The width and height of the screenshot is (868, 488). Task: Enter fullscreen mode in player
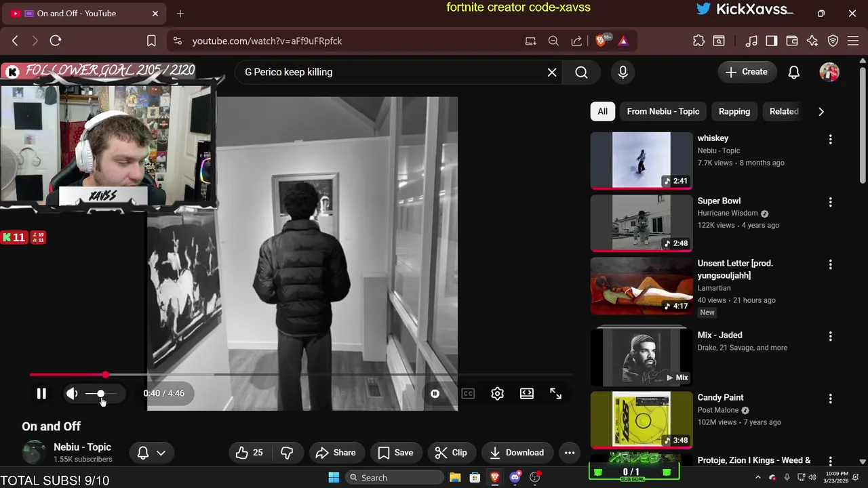pyautogui.click(x=555, y=393)
